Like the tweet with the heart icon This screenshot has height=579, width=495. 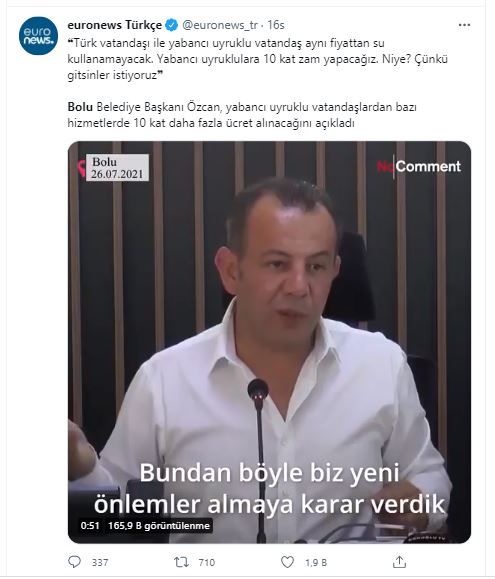(287, 562)
